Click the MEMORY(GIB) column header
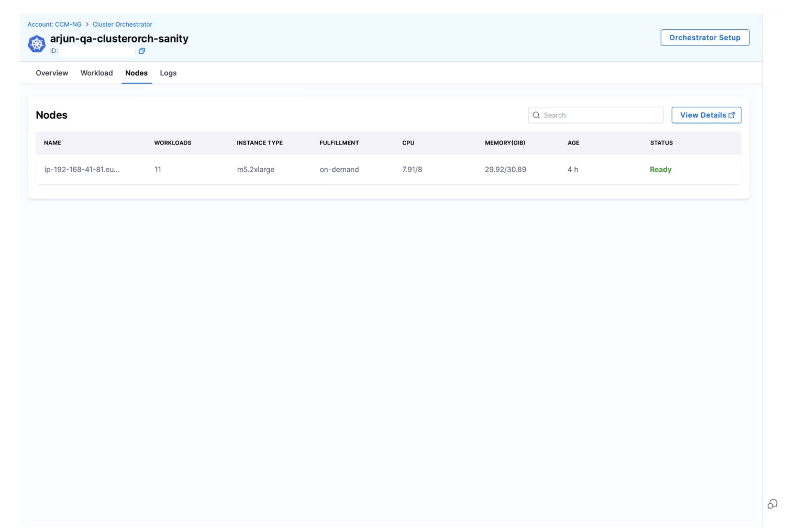The width and height of the screenshot is (797, 532). (x=505, y=143)
